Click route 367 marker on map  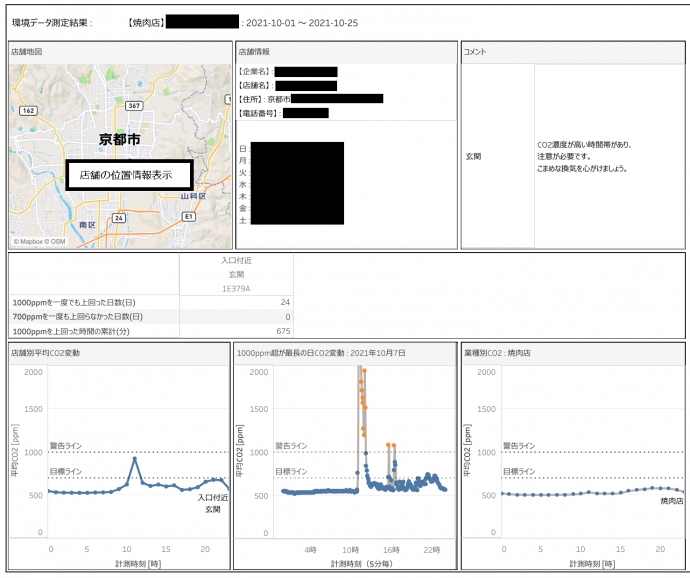point(134,106)
